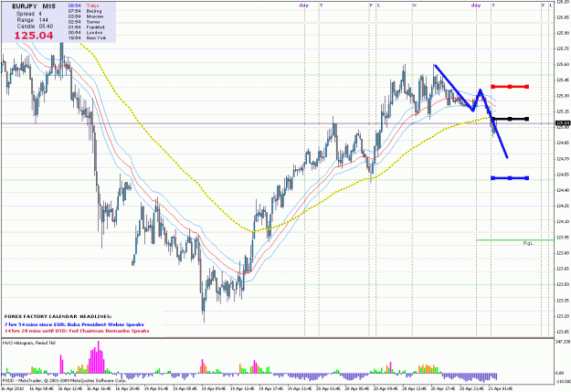The width and height of the screenshot is (571, 392).
Task: Click the 124.70 price axis label
Action: [563, 159]
